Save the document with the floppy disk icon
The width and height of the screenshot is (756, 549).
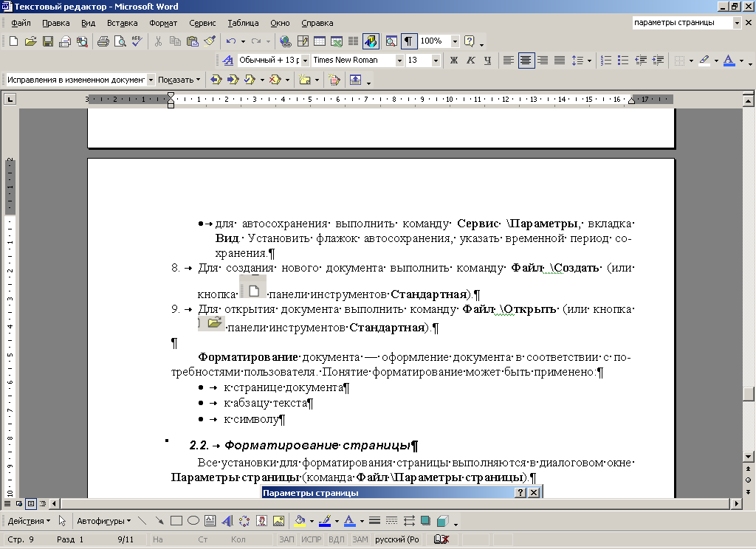tap(48, 41)
